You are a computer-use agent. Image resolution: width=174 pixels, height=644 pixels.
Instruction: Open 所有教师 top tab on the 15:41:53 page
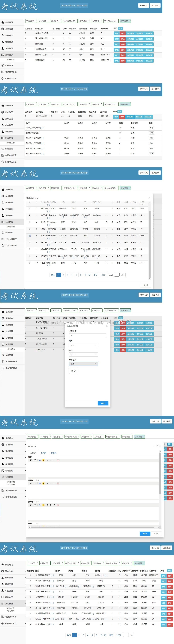(84, 21)
